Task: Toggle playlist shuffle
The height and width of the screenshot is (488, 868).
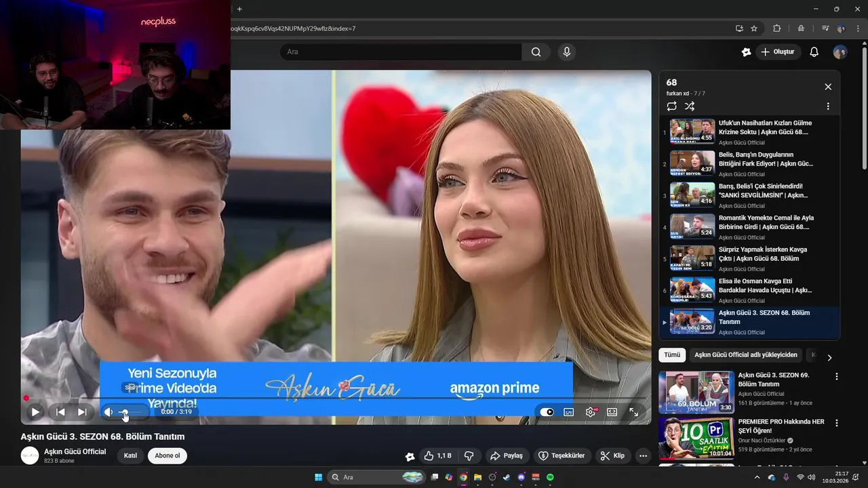Action: [x=690, y=106]
